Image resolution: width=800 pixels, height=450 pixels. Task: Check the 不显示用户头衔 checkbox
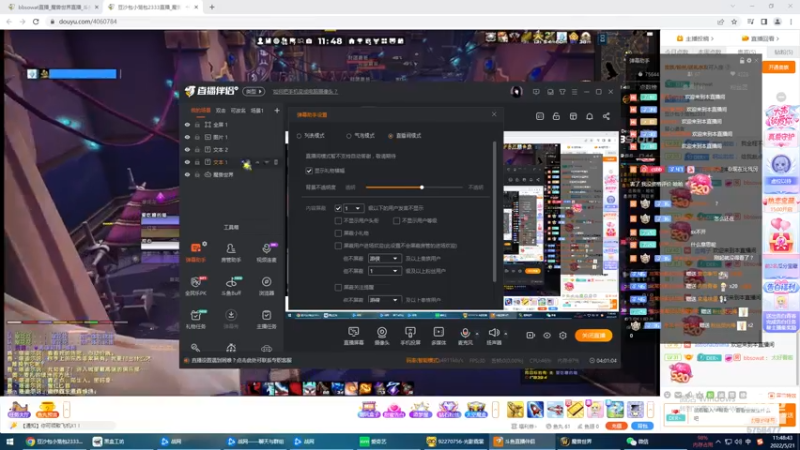pyautogui.click(x=338, y=220)
